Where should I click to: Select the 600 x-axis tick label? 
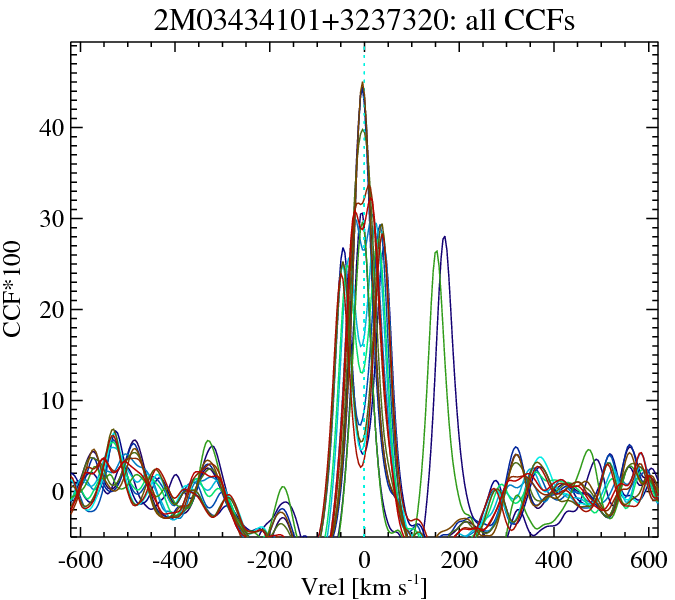pyautogui.click(x=645, y=559)
